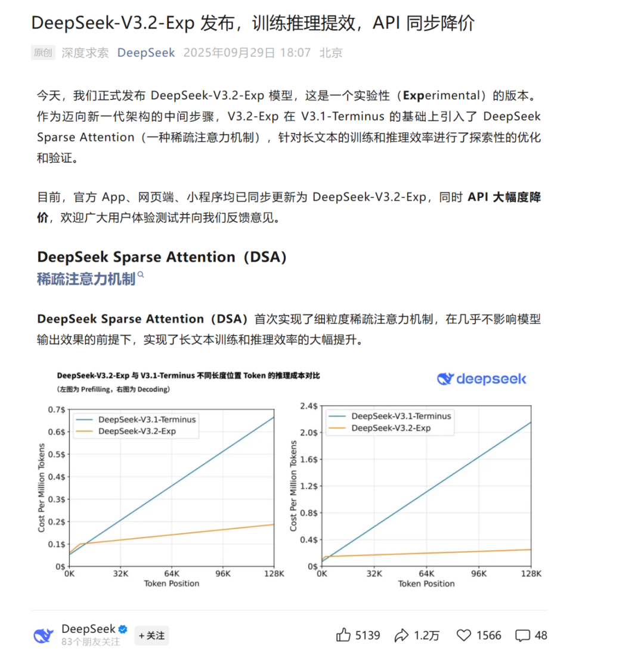Open comments via the speech bubble icon

pyautogui.click(x=522, y=635)
